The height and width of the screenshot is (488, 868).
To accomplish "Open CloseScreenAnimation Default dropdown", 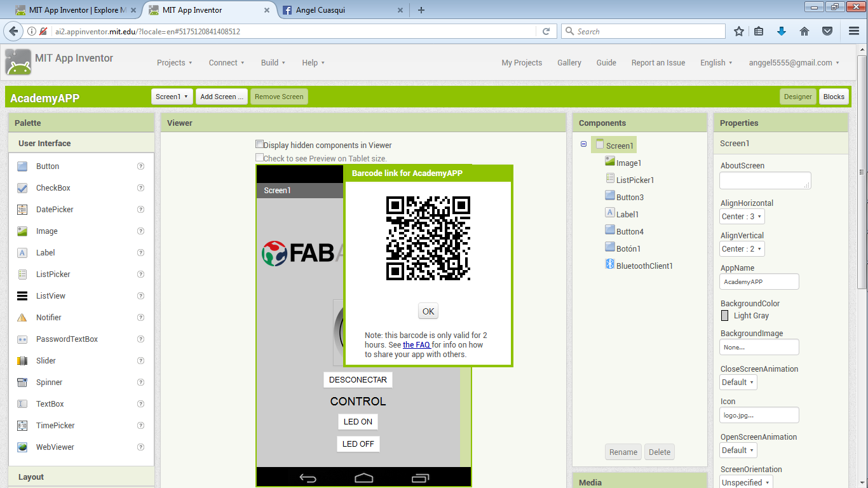I will (x=738, y=383).
